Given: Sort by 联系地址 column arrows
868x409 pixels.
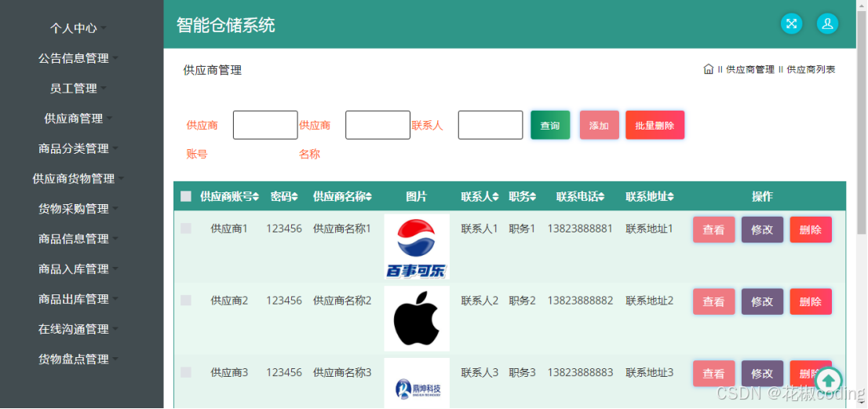Looking at the screenshot, I should coord(670,197).
